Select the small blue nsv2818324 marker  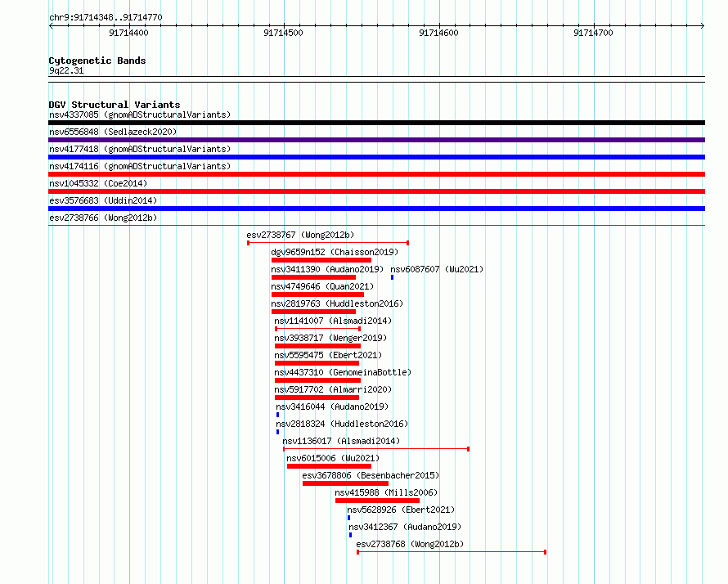coord(277,432)
